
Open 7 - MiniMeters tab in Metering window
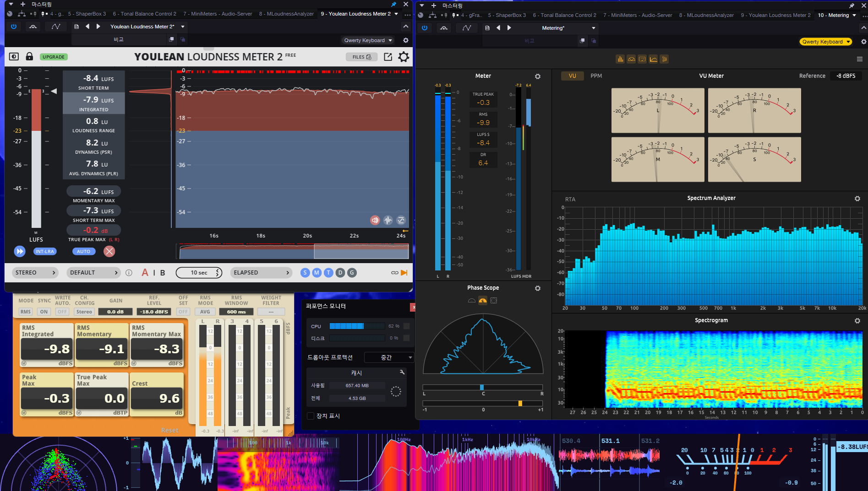[x=638, y=15]
